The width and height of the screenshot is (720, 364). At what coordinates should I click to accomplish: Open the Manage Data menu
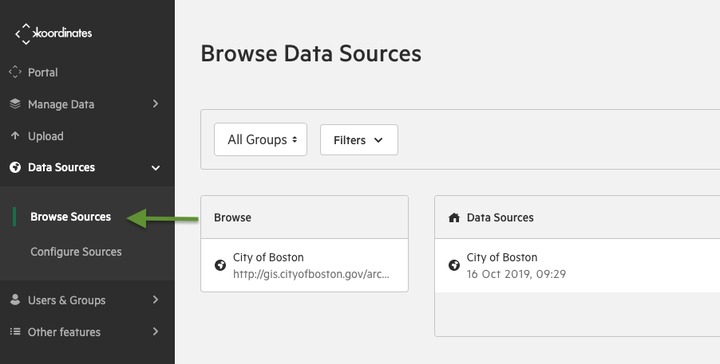point(61,105)
